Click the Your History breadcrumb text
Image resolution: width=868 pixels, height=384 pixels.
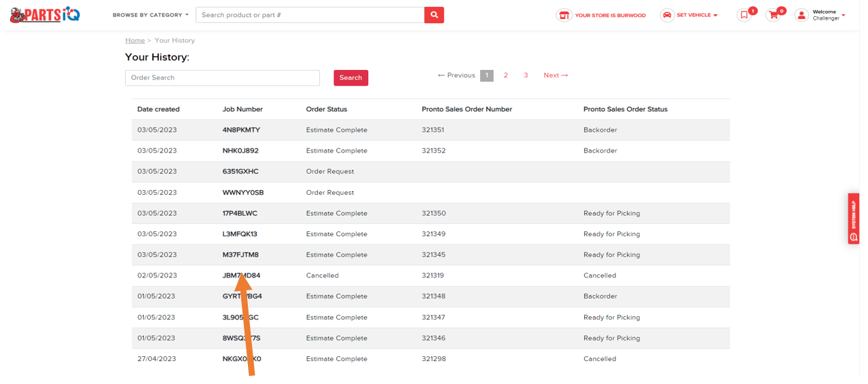[175, 40]
